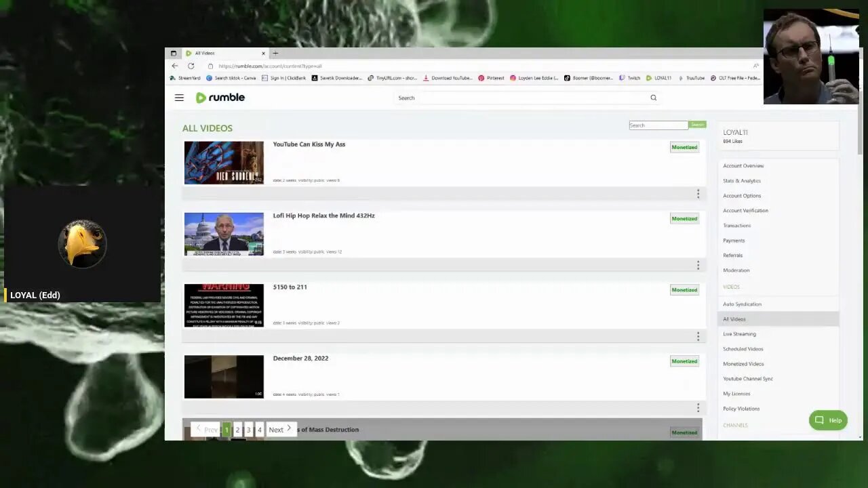Click the magnifier icon in search bar
This screenshot has width=868, height=488.
tap(654, 98)
